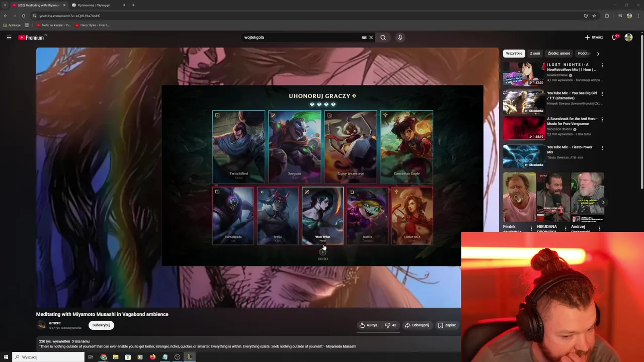Open options for Ferdek short
This screenshot has width=644, height=362.
pos(531,228)
